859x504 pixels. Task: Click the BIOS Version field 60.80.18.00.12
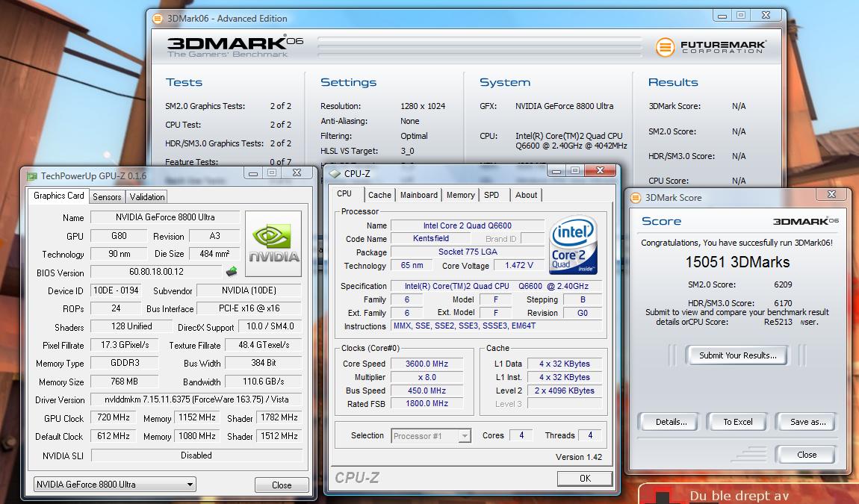click(156, 272)
